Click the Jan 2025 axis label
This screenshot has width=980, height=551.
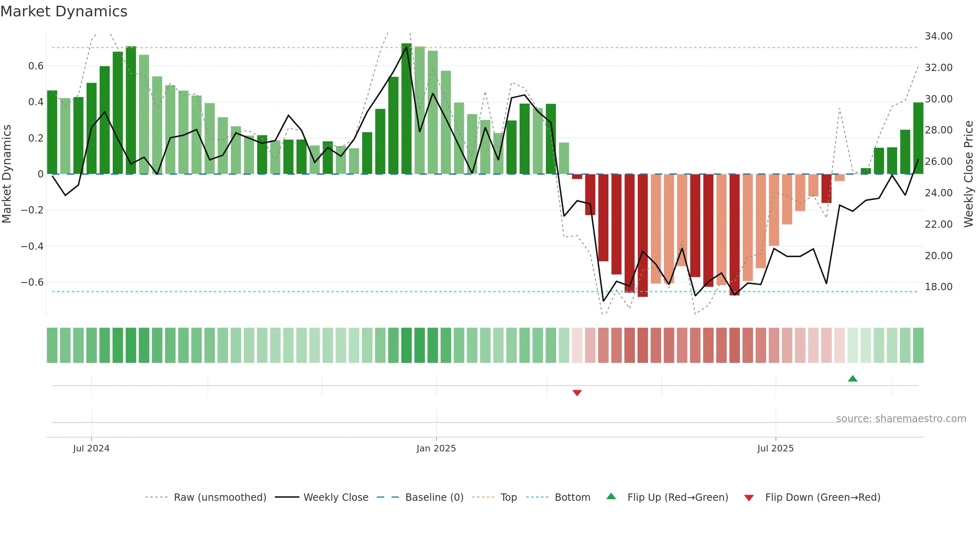point(436,448)
